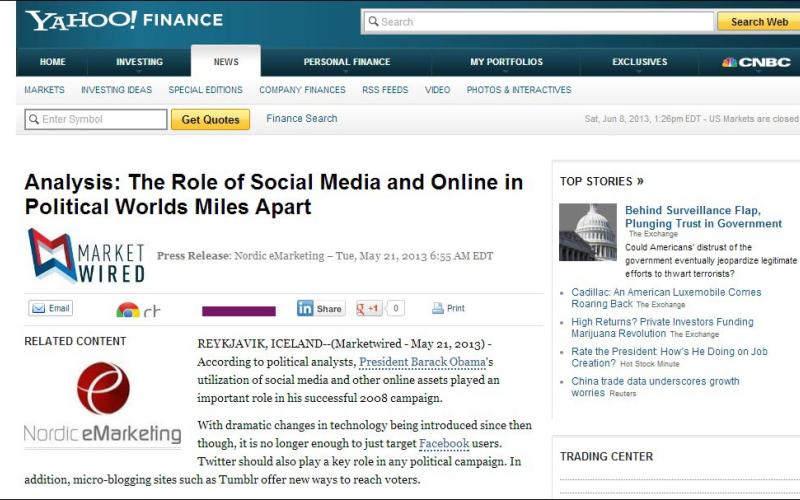
Task: Focus the Enter Symbol input field
Action: [96, 120]
